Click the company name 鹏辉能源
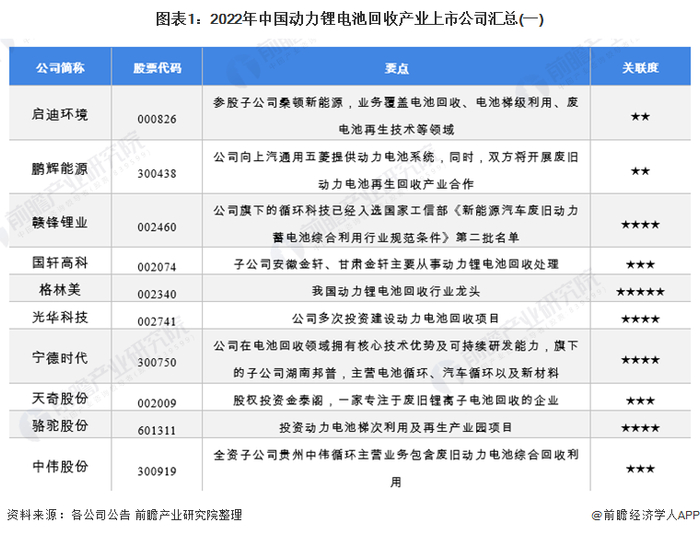Screen dimensions: 700x534 (60, 169)
